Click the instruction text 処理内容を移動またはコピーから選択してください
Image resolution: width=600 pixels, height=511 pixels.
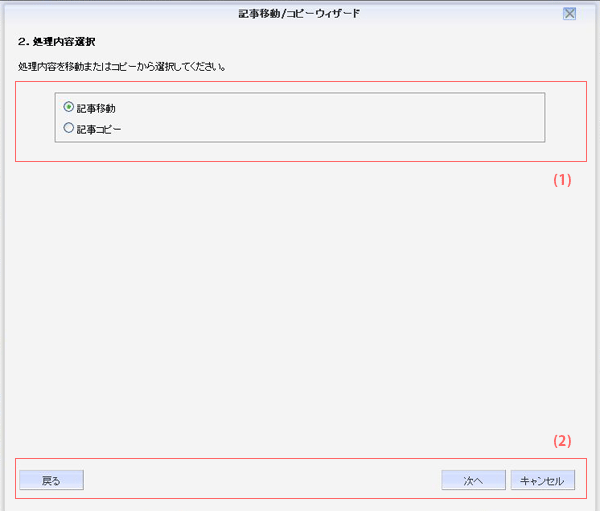pos(122,67)
